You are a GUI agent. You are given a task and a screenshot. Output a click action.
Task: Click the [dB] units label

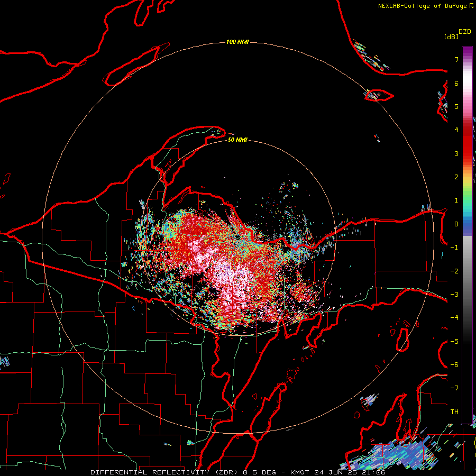[x=451, y=36]
